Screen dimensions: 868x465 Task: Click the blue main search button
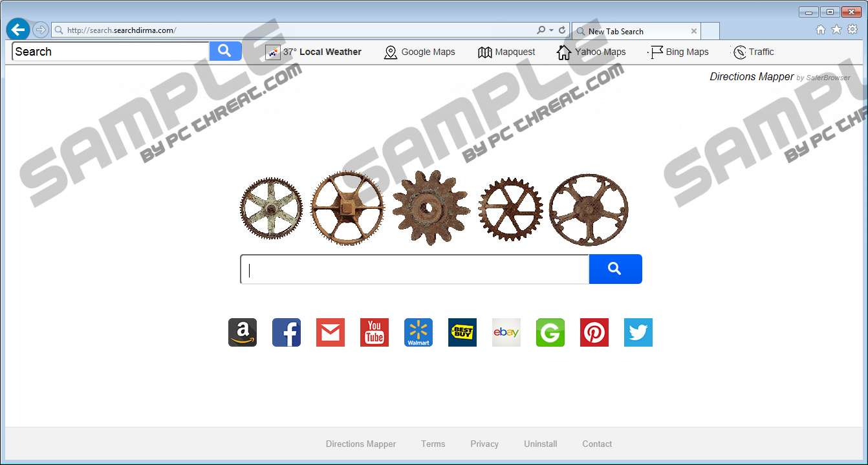615,269
